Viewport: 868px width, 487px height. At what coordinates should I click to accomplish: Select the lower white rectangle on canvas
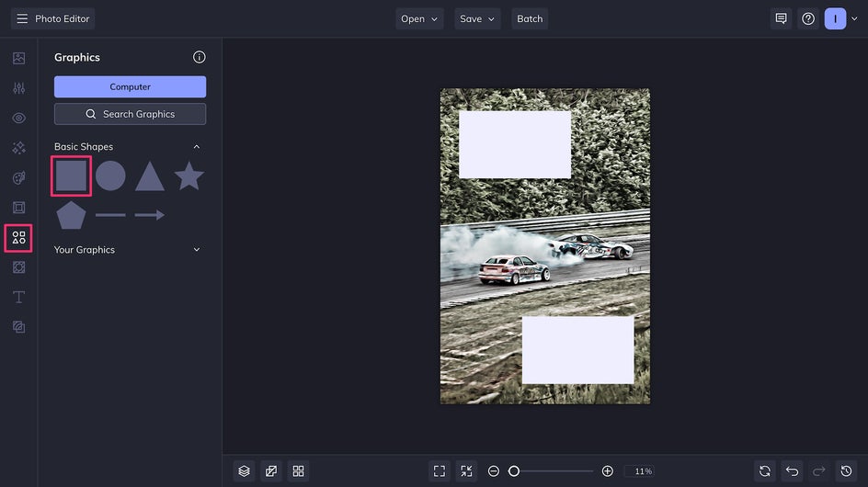(578, 350)
